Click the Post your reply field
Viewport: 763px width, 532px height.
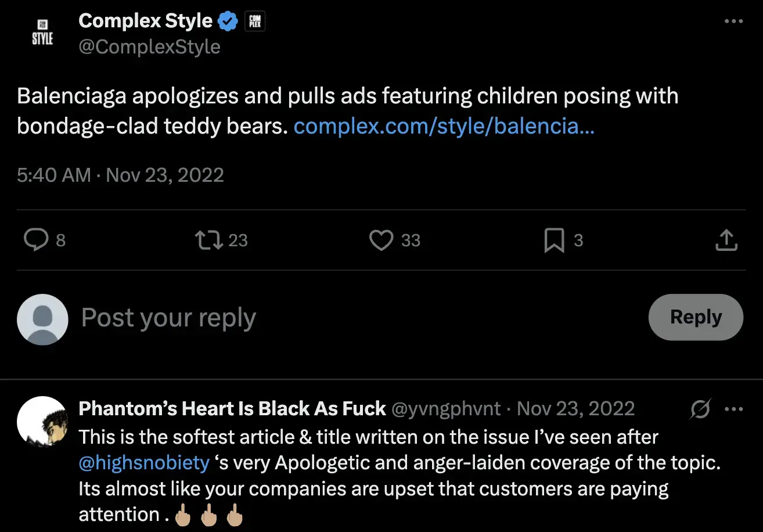coord(348,318)
